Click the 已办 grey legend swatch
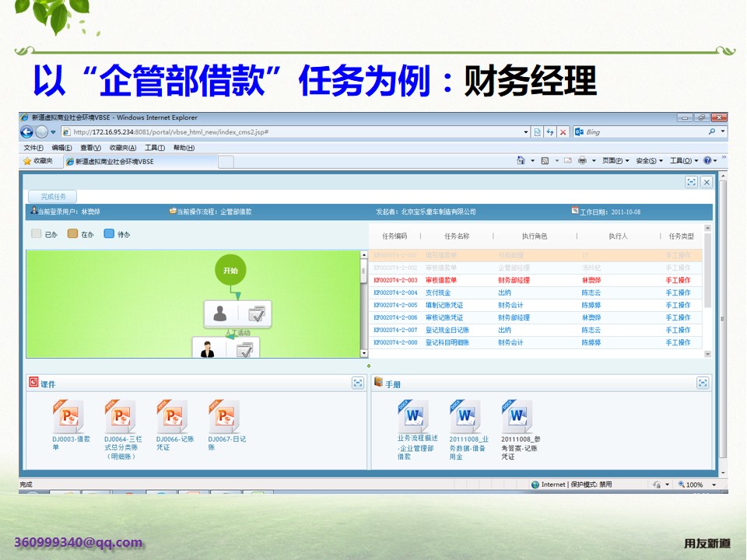Image resolution: width=747 pixels, height=560 pixels. (37, 233)
